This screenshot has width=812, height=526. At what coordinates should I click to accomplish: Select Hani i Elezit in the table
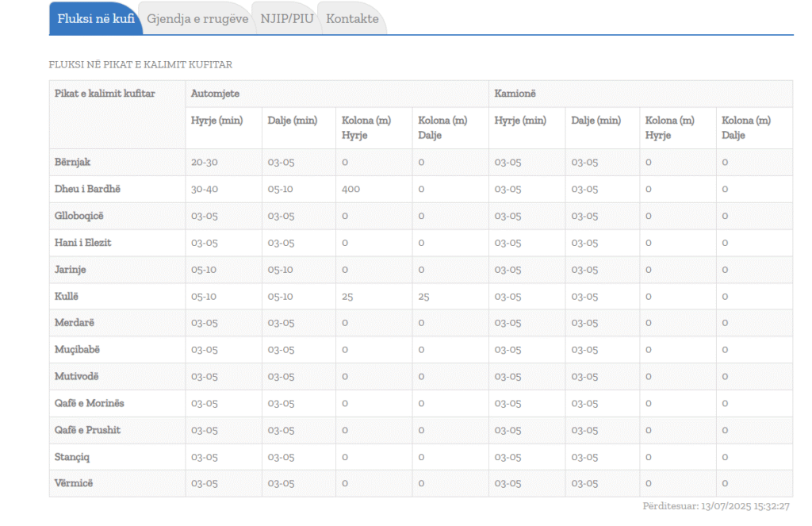pyautogui.click(x=83, y=243)
